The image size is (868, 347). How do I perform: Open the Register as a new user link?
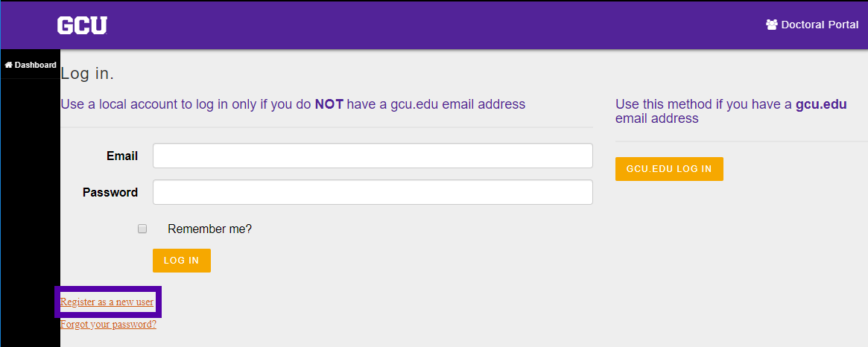coord(107,302)
